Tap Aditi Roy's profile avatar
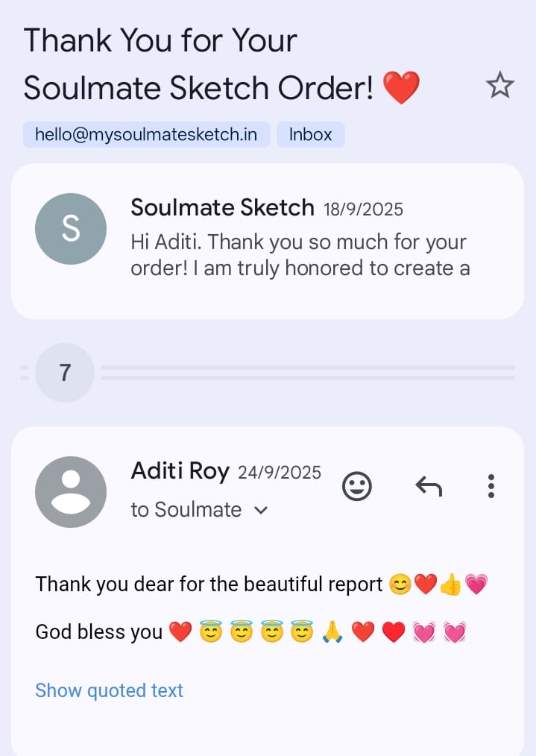536x756 pixels. click(x=71, y=492)
